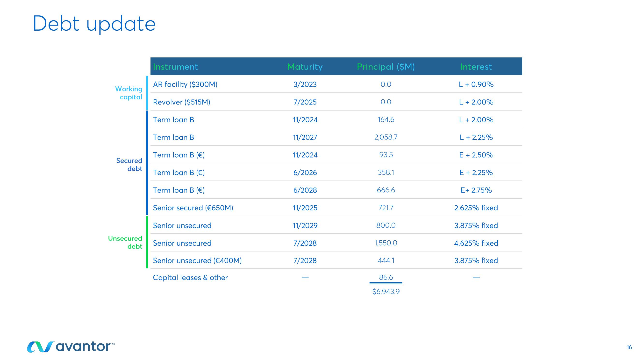
Task: Click the Instrument column header
Action: [175, 67]
